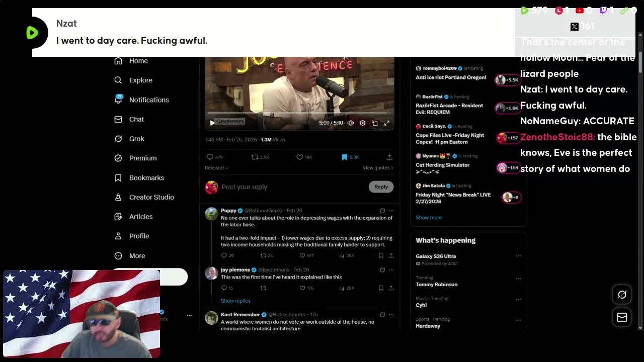Viewport: 644px width, 362px height.
Task: Bookmark Poppy's reply
Action: (x=381, y=255)
